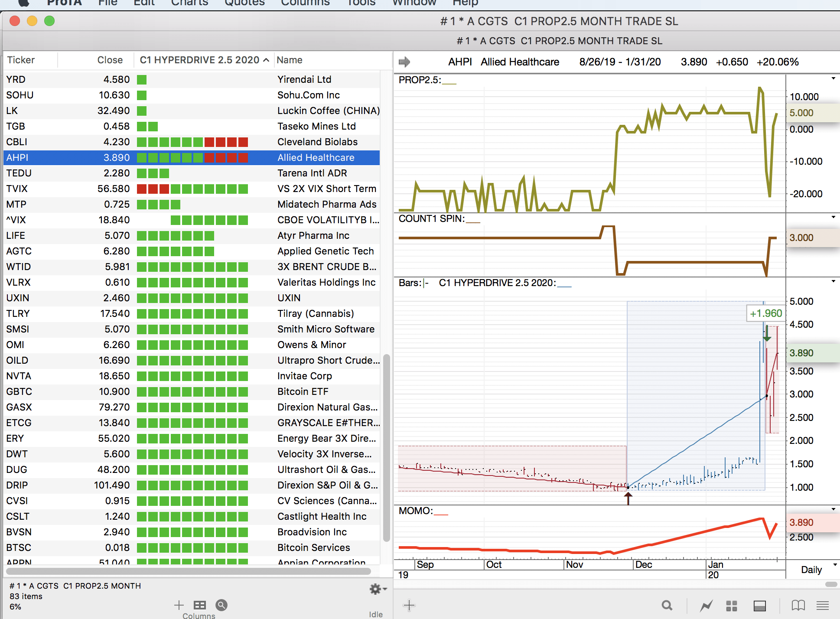840x619 pixels.
Task: Click the chart search magnifier icon
Action: click(667, 606)
